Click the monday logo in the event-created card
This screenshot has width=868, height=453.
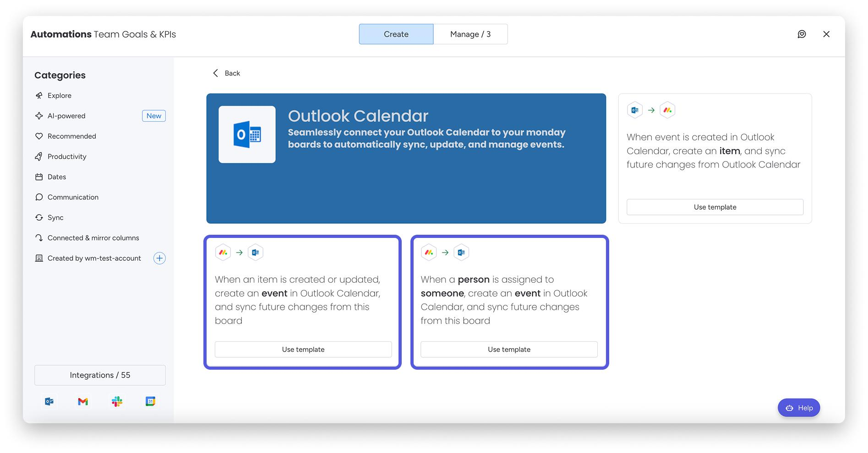667,110
